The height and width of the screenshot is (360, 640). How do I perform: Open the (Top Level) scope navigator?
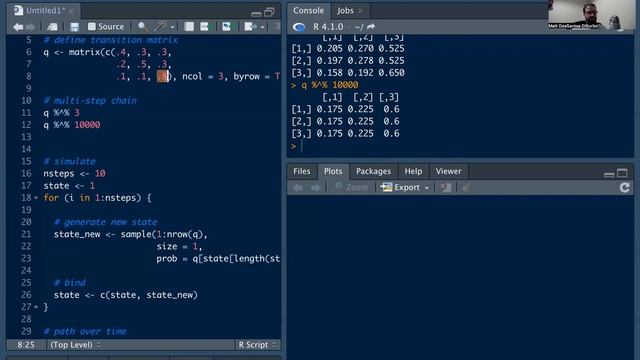click(x=75, y=345)
